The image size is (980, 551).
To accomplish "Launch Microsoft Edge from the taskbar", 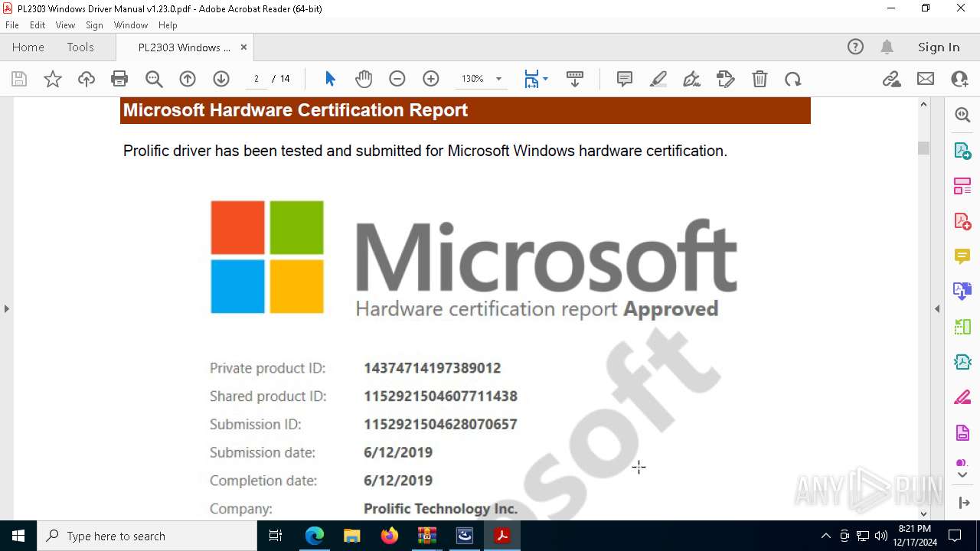I will pos(315,536).
